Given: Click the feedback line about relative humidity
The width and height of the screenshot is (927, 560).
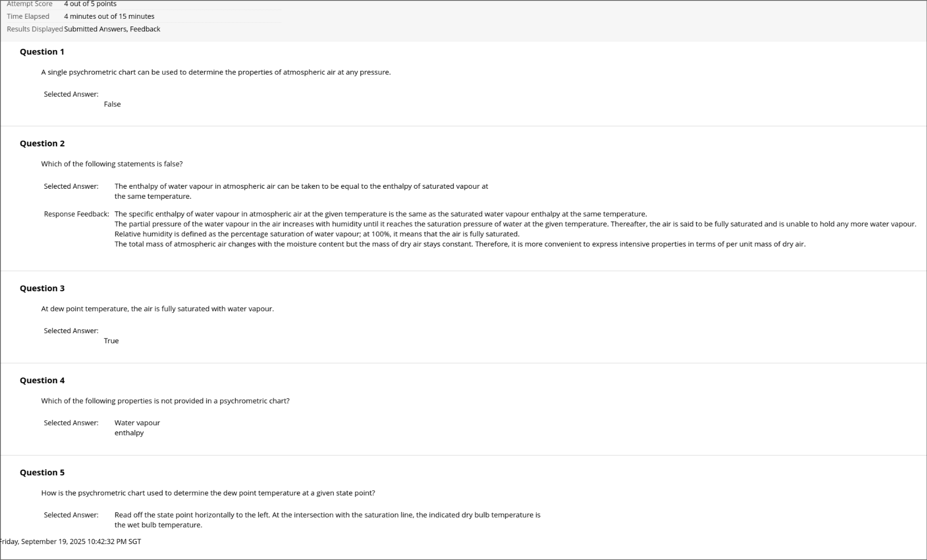Looking at the screenshot, I should 317,234.
